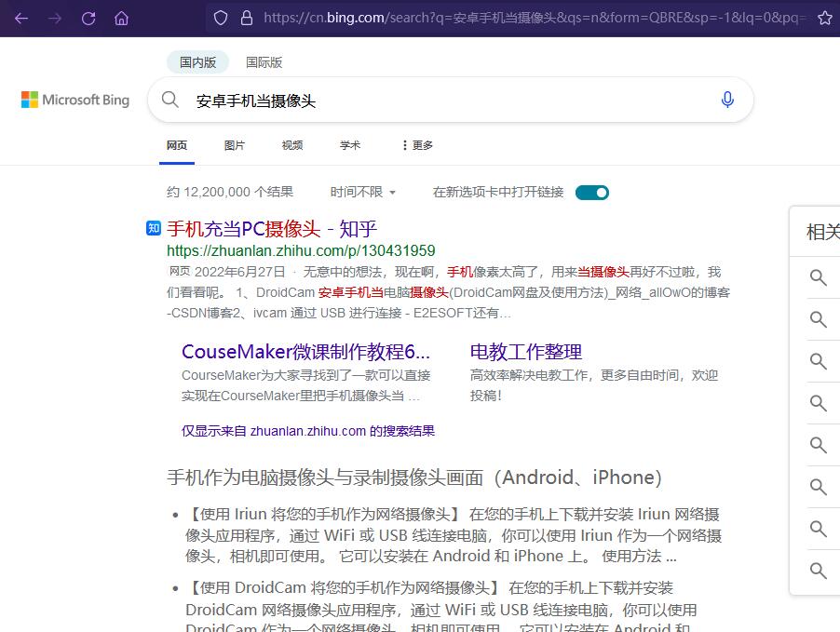Click into the search box text 安卓手机当摄像头

(256, 101)
